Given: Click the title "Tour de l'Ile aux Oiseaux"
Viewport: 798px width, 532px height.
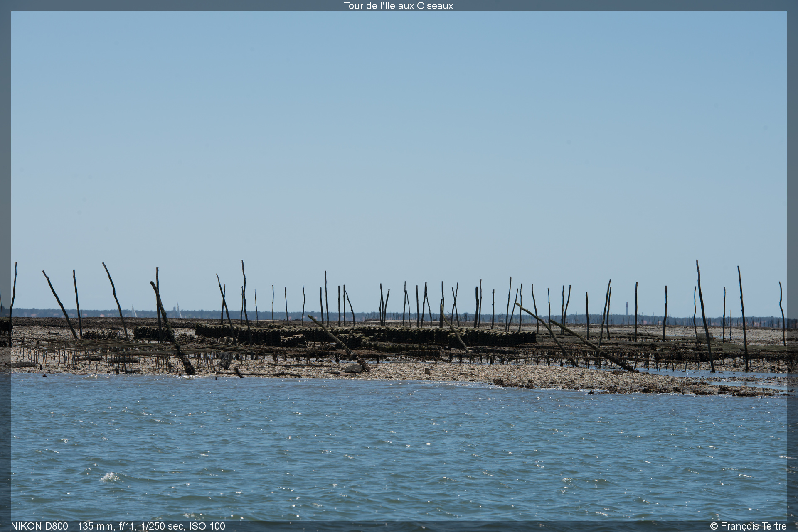Looking at the screenshot, I should coord(398,6).
